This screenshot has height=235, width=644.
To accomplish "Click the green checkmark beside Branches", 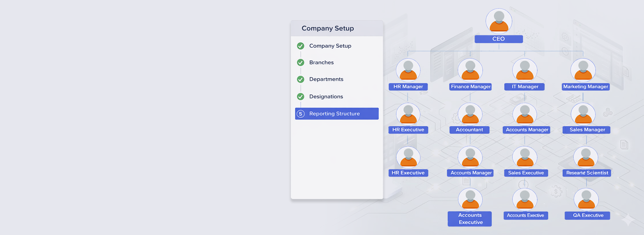I will tap(301, 62).
